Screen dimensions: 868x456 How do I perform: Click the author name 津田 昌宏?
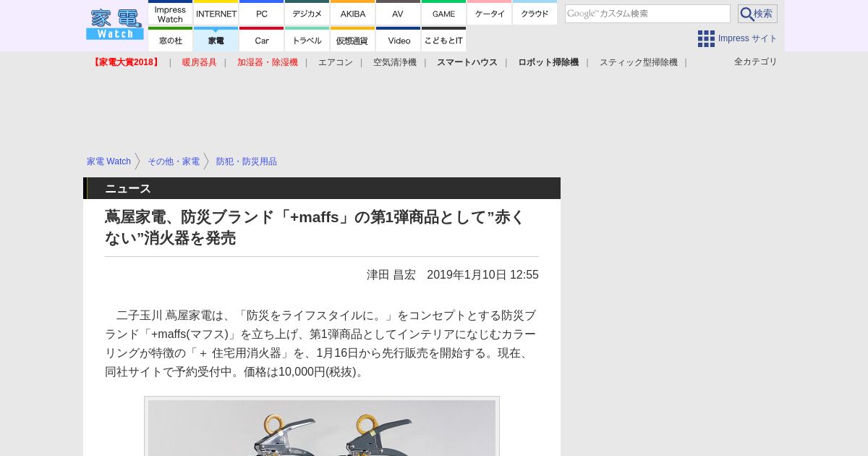(391, 275)
